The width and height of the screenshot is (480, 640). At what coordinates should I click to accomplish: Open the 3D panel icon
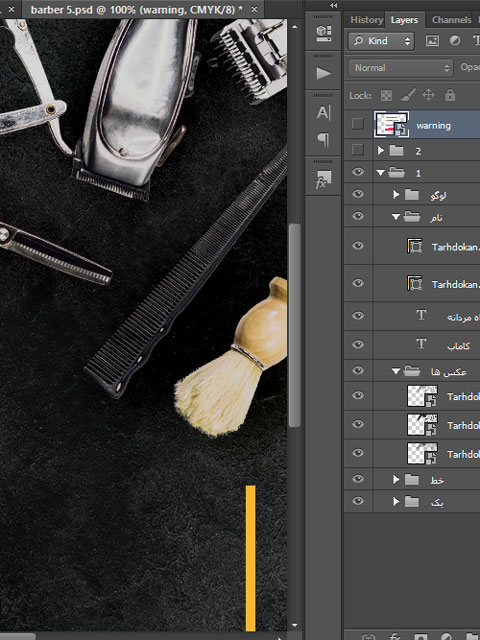(324, 33)
